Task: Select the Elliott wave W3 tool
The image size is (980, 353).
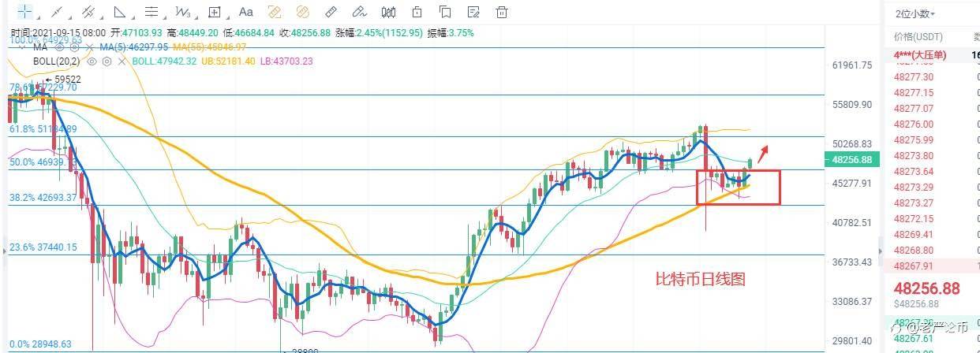Action: (183, 12)
